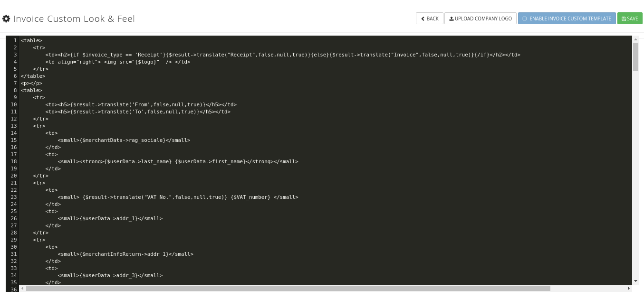Click the horizontal scrollbar left arrow

[22, 288]
